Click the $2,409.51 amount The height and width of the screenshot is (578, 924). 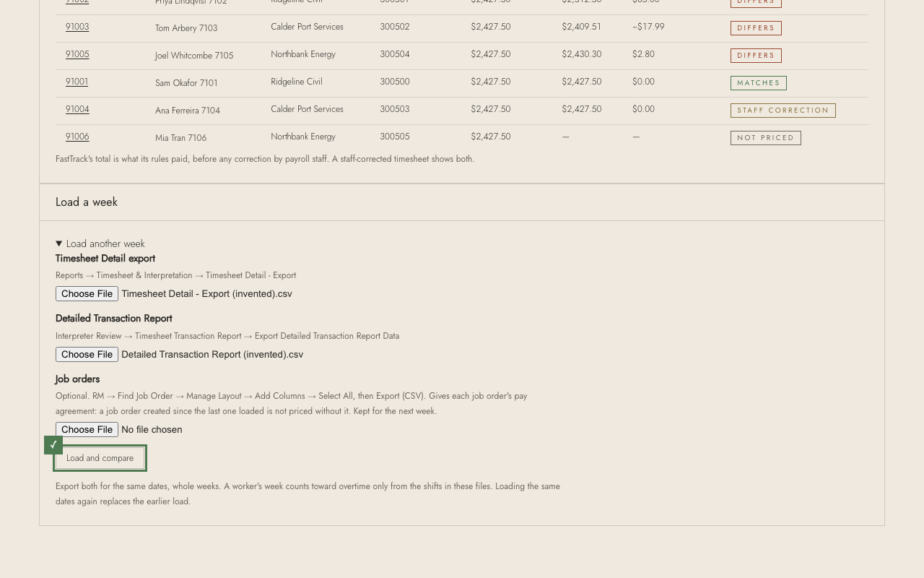pos(582,27)
